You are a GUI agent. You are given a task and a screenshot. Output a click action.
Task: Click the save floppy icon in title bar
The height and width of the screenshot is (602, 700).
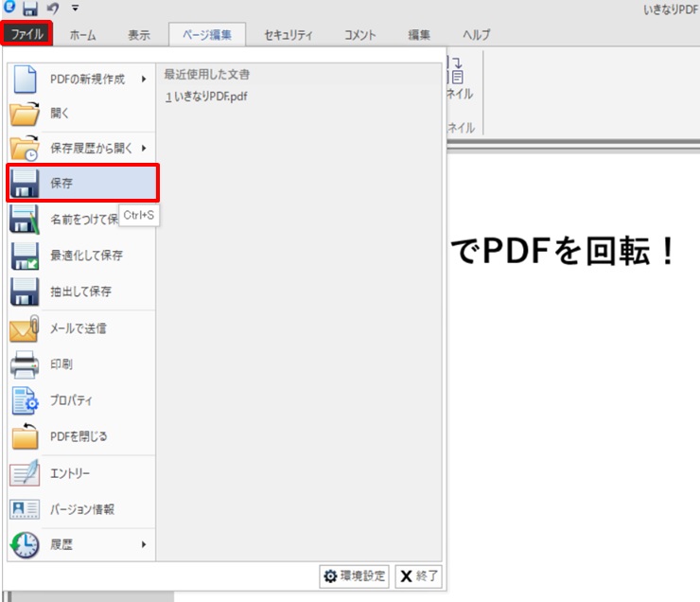(x=30, y=8)
